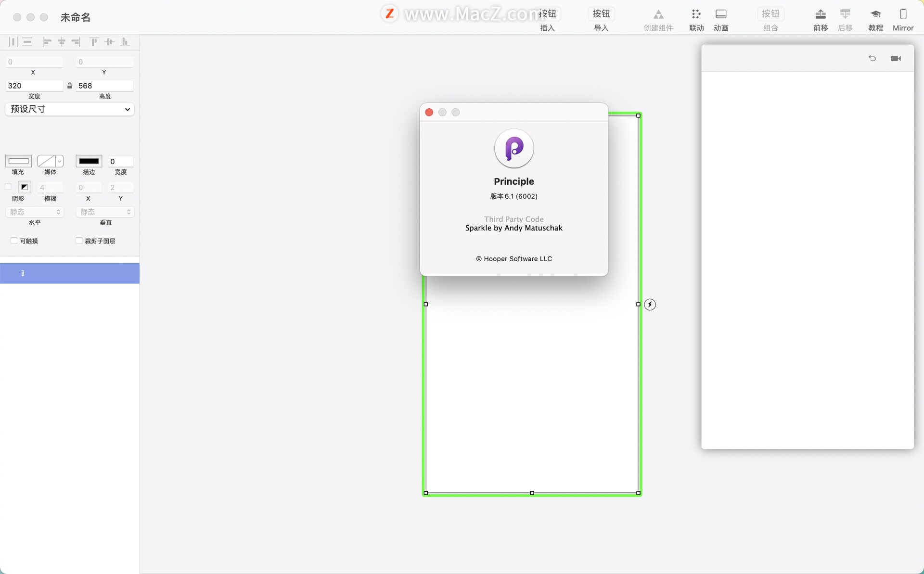Align layers to vertical middle
The image size is (924, 574).
(x=109, y=42)
